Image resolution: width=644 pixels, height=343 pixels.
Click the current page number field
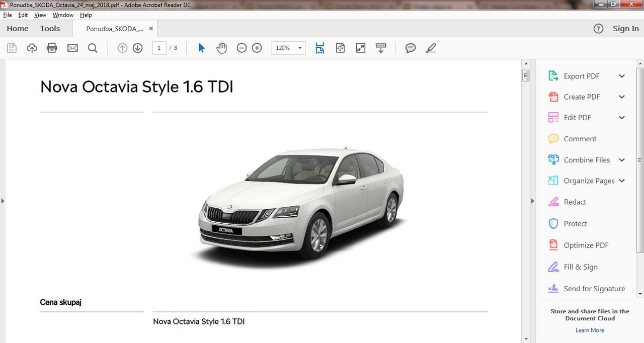pyautogui.click(x=159, y=48)
